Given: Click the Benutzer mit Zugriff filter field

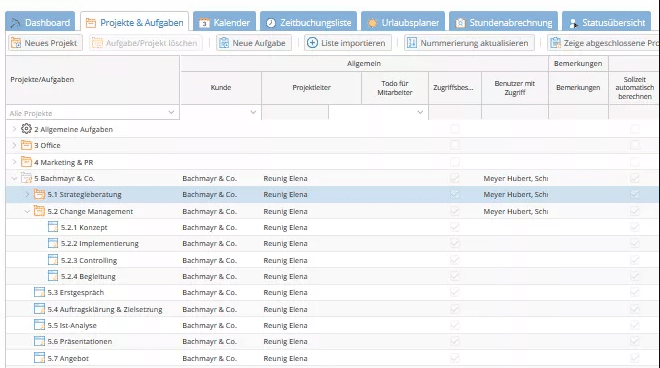Looking at the screenshot, I should [515, 112].
